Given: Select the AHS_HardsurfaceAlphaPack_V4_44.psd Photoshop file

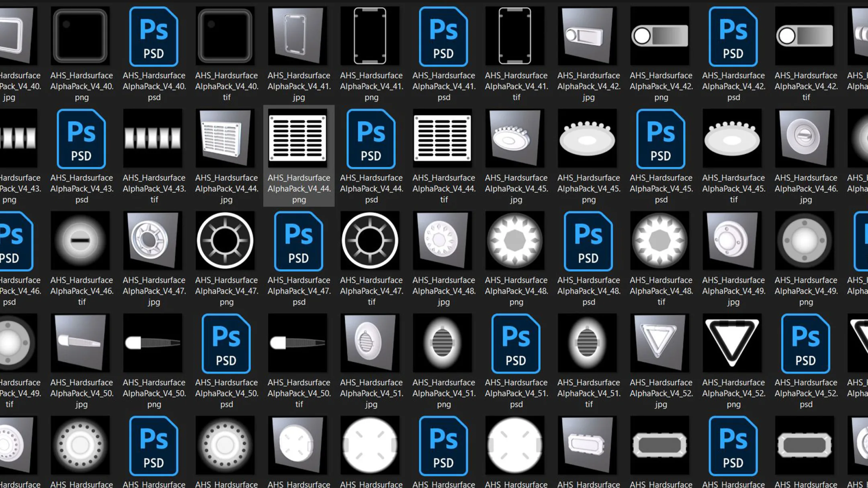Looking at the screenshot, I should (x=371, y=139).
